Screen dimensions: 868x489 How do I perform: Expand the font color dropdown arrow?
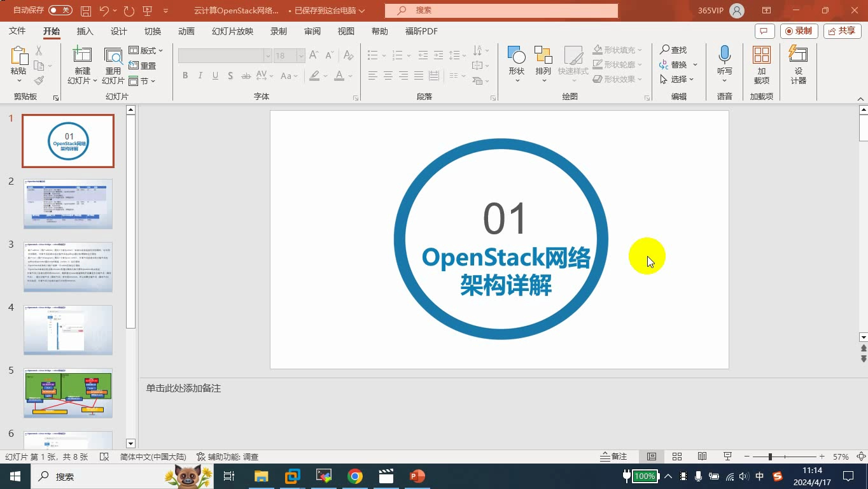pyautogui.click(x=349, y=76)
